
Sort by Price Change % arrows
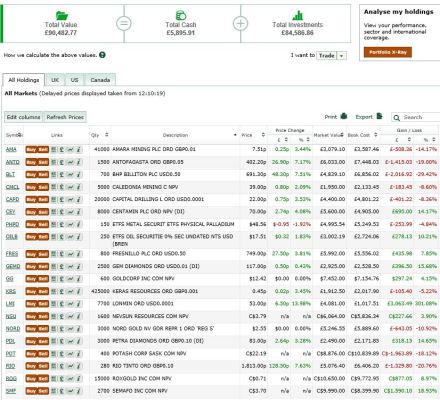pos(308,140)
